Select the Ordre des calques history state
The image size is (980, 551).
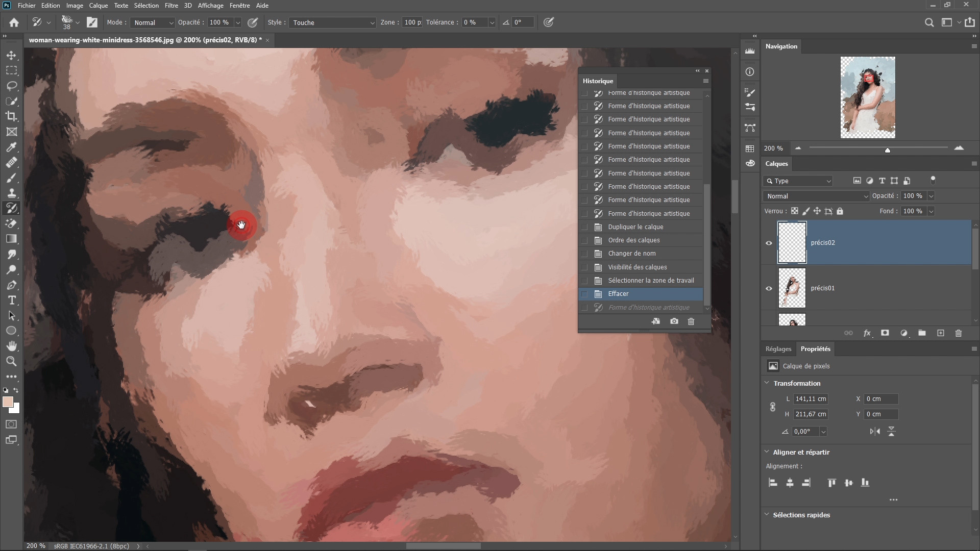(x=641, y=240)
